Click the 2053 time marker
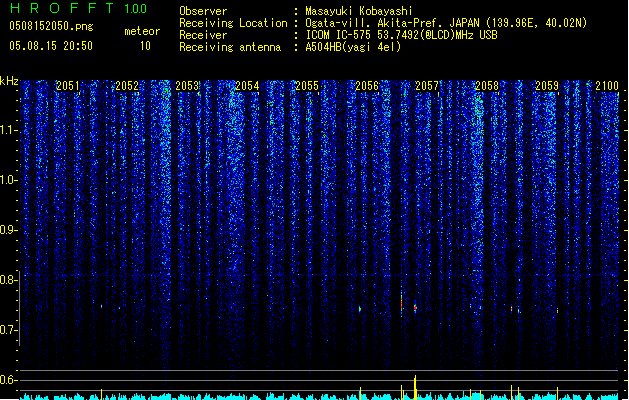The height and width of the screenshot is (400, 629). (187, 85)
